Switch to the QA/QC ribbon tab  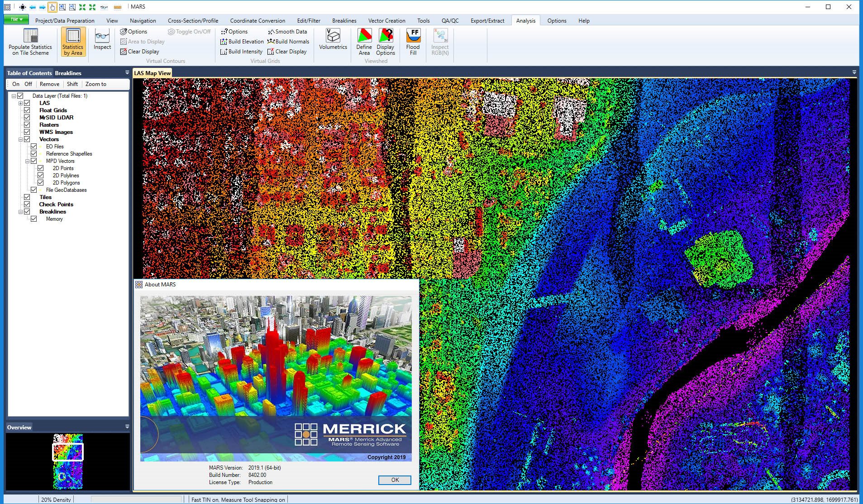click(x=450, y=21)
